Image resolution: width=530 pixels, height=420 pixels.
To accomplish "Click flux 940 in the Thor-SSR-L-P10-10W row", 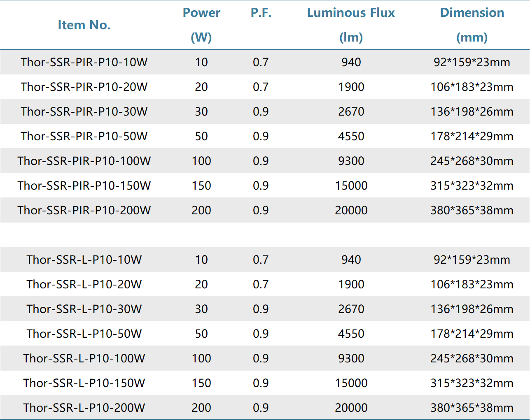I will (x=351, y=260).
